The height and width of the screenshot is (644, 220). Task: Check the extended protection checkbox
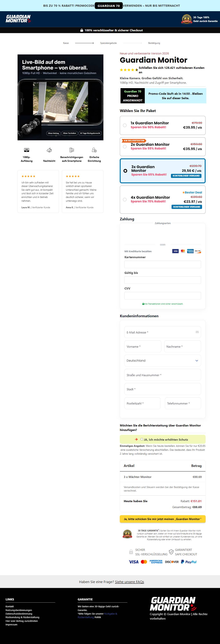142,439
